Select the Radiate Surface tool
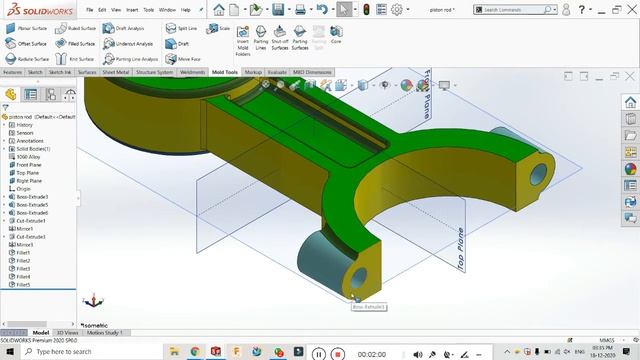The height and width of the screenshot is (360, 640). [x=27, y=59]
